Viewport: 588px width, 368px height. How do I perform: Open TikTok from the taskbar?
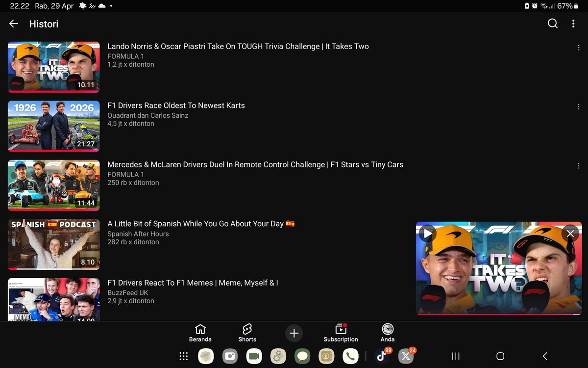[382, 356]
